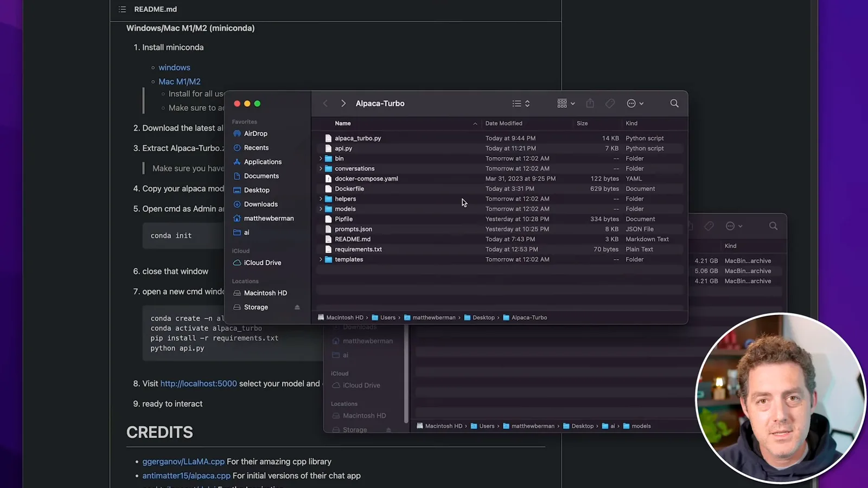
Task: Expand the conversations folder disclosure arrow
Action: pos(321,169)
